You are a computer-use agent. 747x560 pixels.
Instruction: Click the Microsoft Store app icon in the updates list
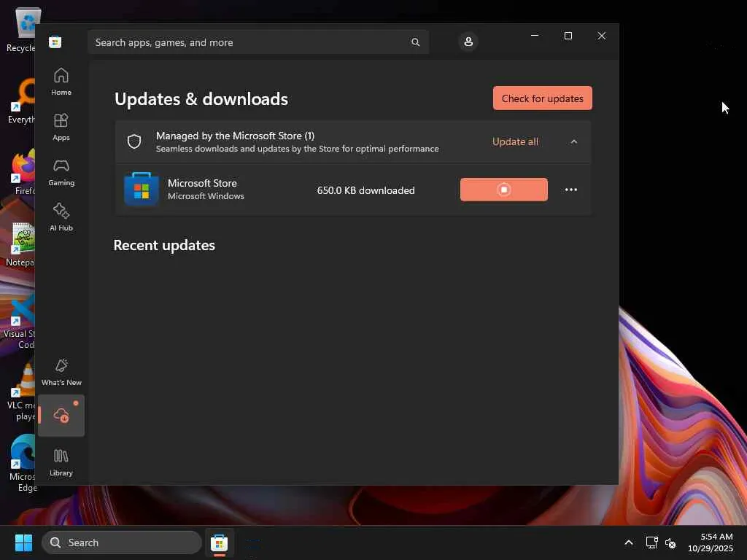[142, 189]
